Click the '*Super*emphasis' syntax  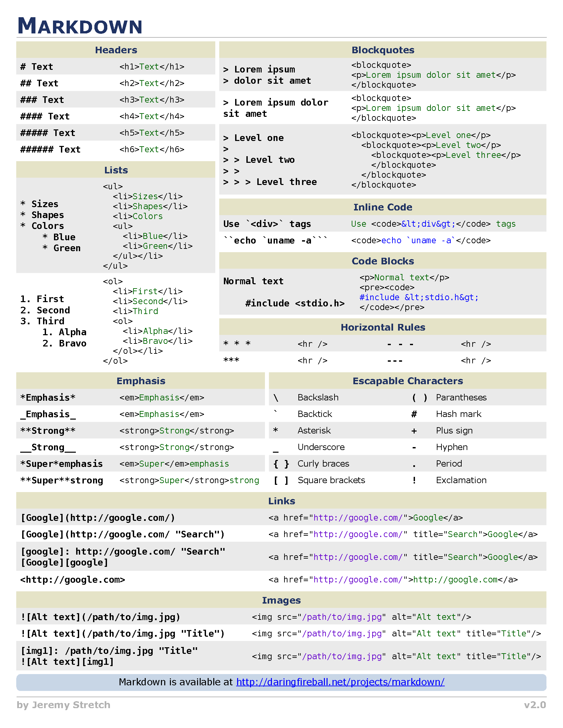(61, 464)
